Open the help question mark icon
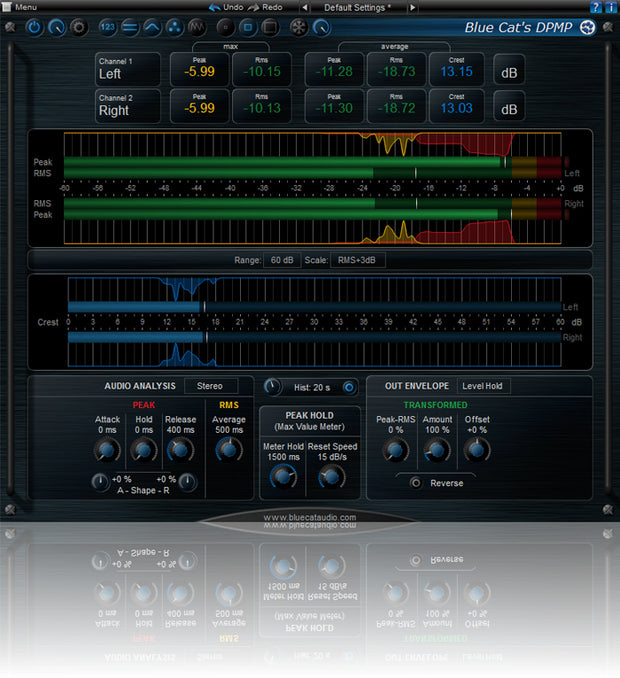Viewport: 620px width, 678px height. [x=596, y=7]
